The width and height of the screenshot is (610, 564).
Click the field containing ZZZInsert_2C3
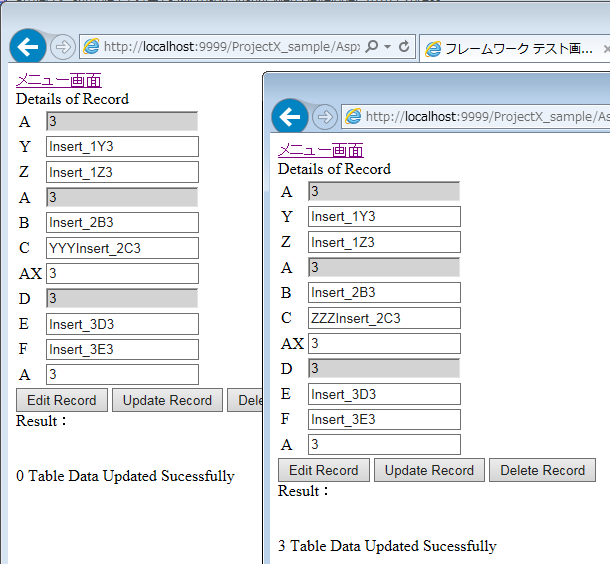click(384, 318)
